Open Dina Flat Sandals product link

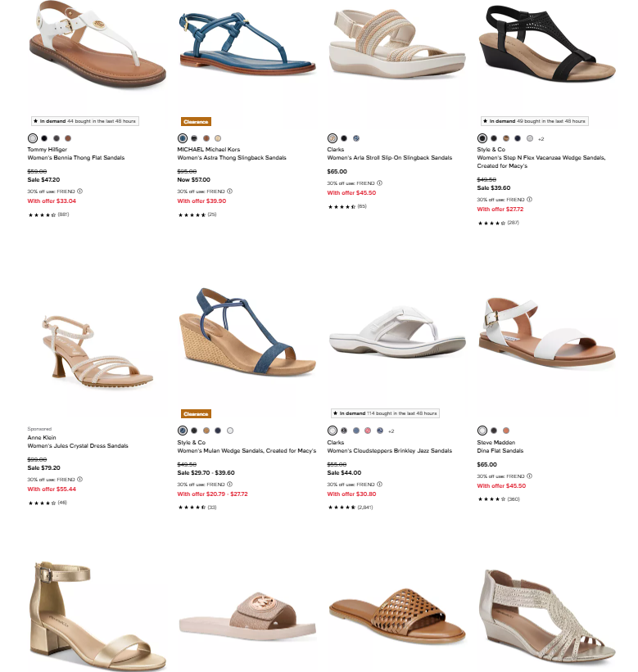(x=500, y=451)
